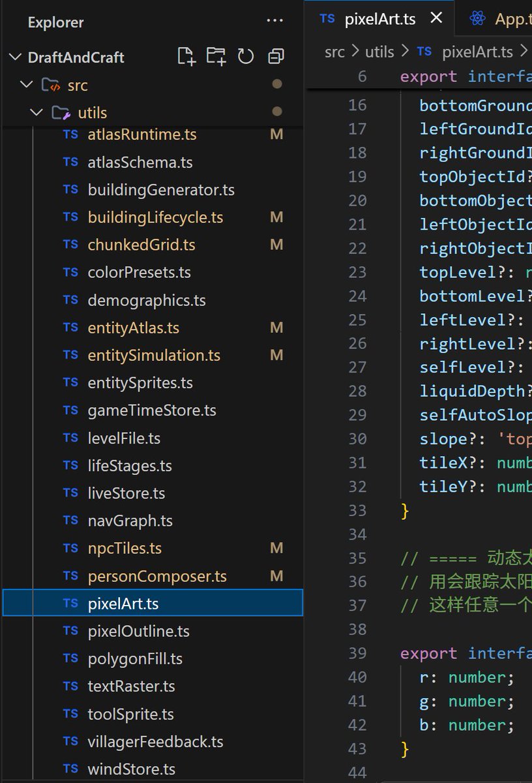Click the New Folder icon in Explorer header
532x783 pixels.
[216, 57]
